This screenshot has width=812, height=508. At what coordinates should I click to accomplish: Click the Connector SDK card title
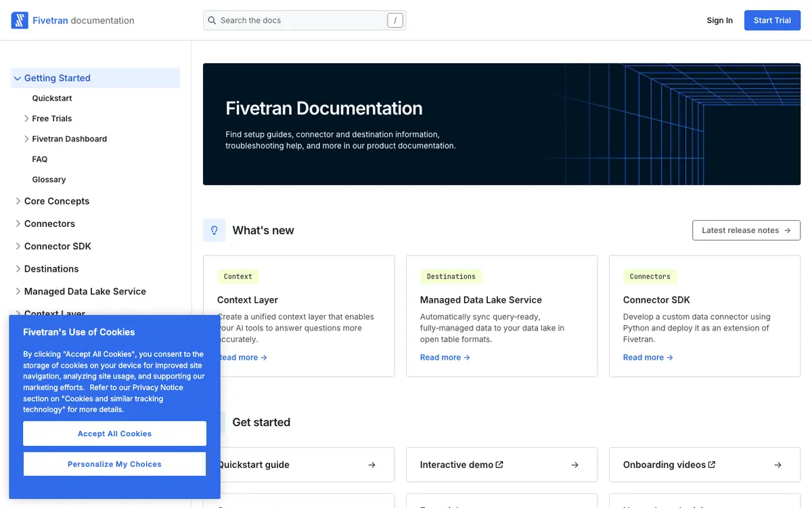point(656,300)
